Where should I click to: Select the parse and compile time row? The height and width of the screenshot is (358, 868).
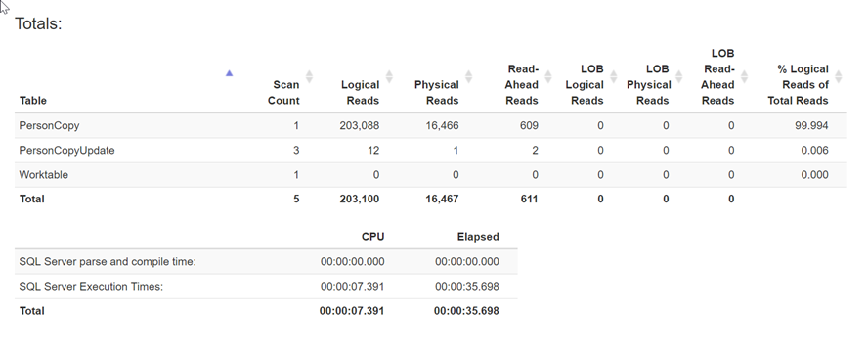coord(266,261)
